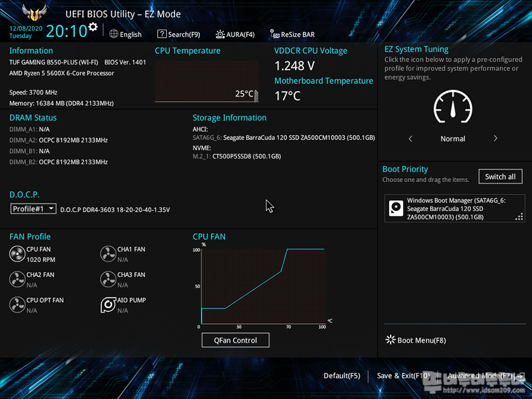Click the TUF GAMING B550-PLUS (WI-FI) board name
This screenshot has width=532, height=399.
54,62
